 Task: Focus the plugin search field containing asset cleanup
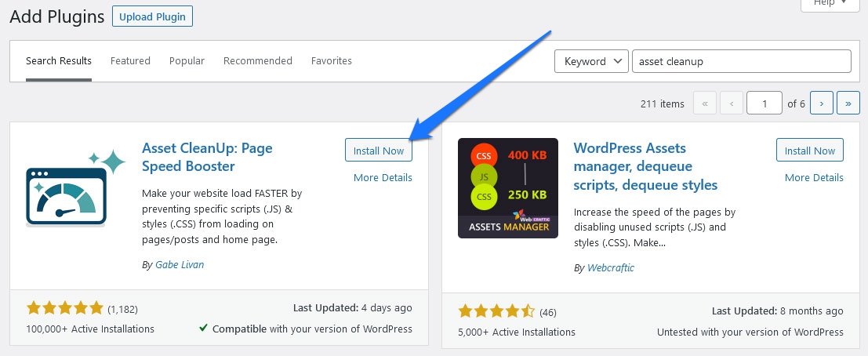tap(742, 61)
